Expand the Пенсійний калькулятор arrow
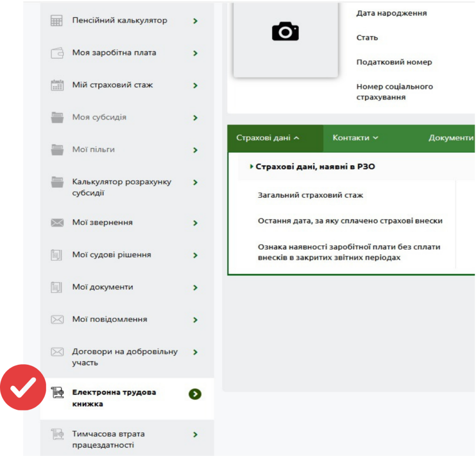Image resolution: width=476 pixels, height=456 pixels. point(195,21)
